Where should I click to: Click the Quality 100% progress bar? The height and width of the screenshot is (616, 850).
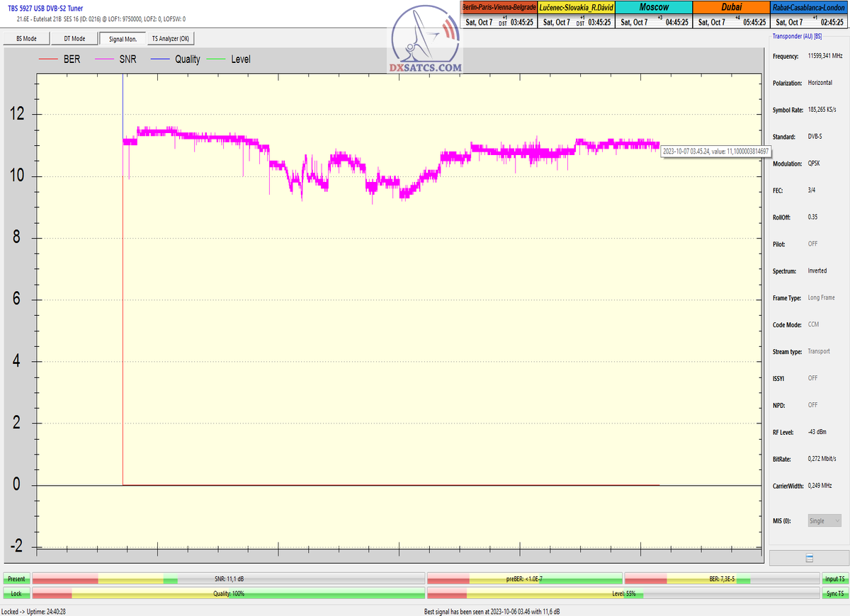tap(229, 593)
